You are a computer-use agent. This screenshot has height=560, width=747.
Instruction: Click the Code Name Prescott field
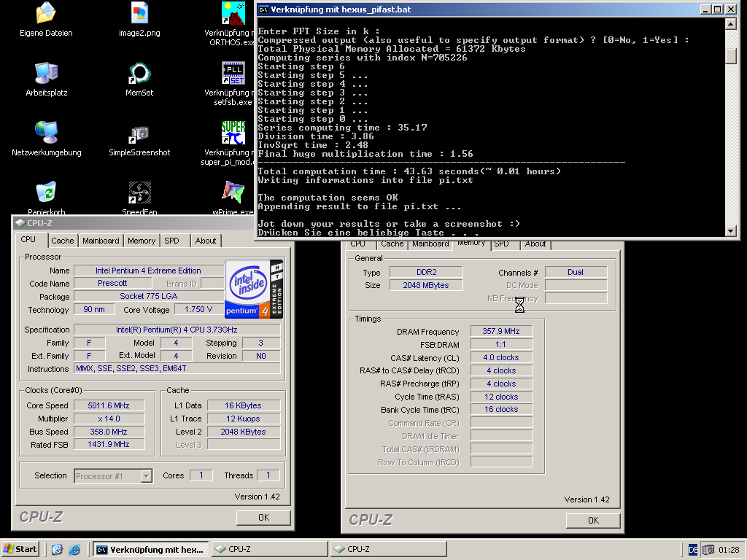coord(112,283)
